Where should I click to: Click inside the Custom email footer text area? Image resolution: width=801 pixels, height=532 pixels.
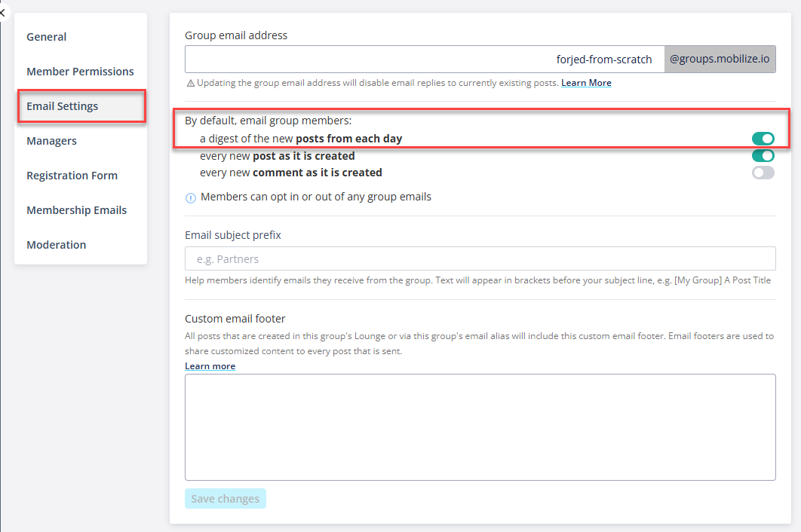pyautogui.click(x=480, y=427)
